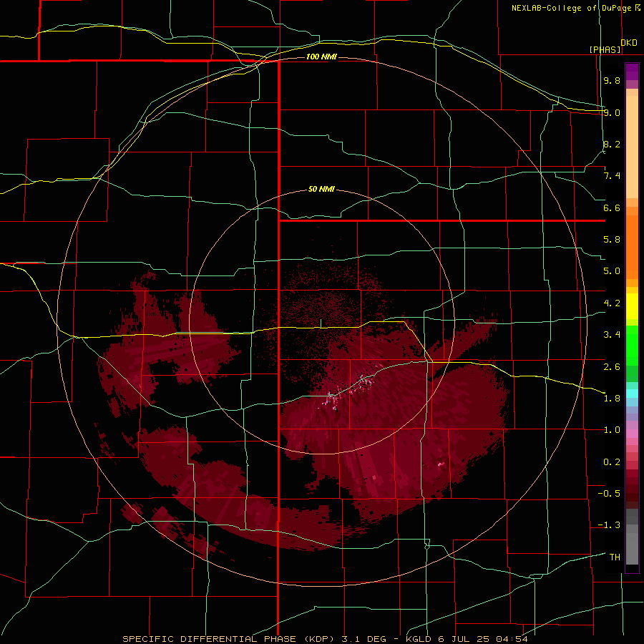Image resolution: width=644 pixels, height=644 pixels.
Task: Click the -0.5 value on the color scale
Action: tap(609, 494)
